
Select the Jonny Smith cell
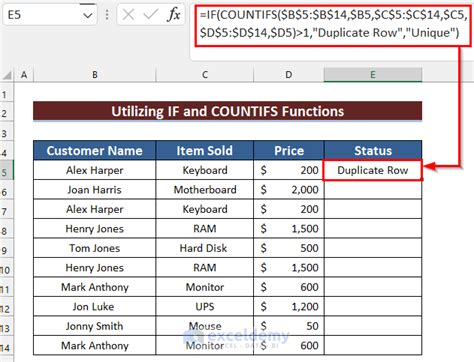click(95, 326)
